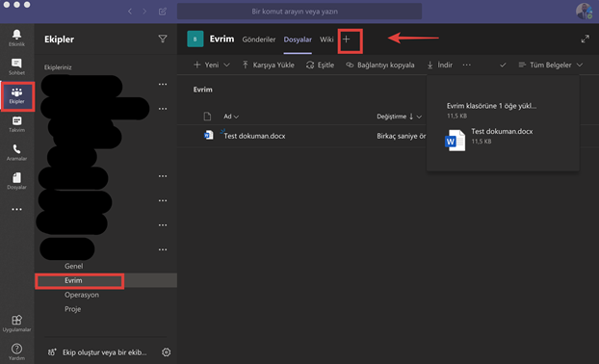This screenshot has height=364, width=599.
Task: Click the Eşitle sync button
Action: 320,65
